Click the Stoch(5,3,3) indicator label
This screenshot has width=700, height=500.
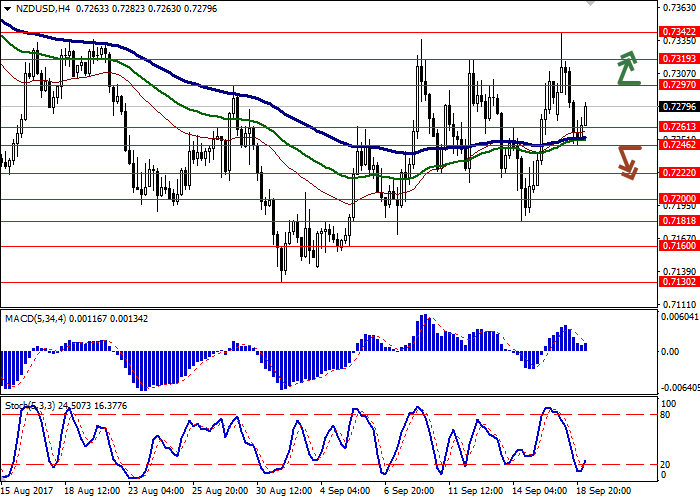click(x=30, y=406)
